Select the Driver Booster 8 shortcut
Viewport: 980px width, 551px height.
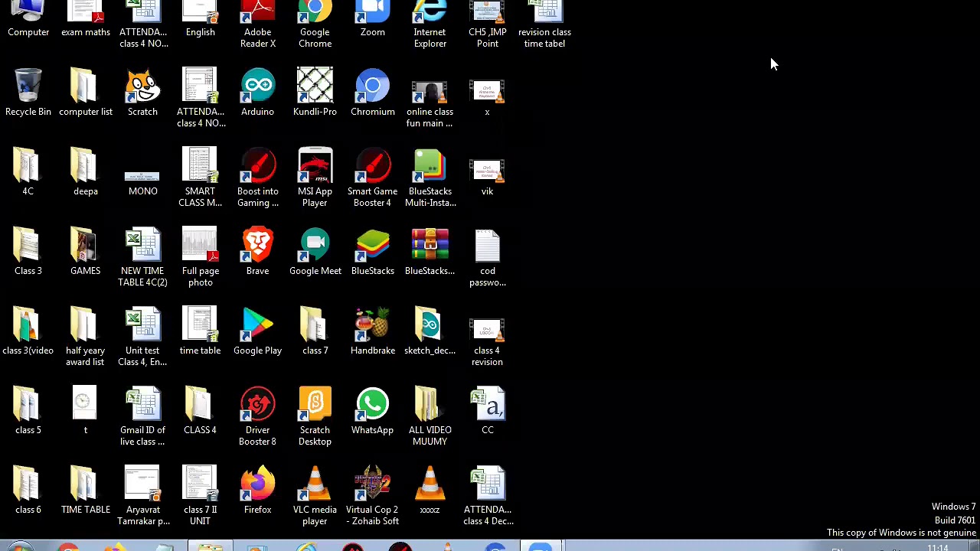(x=257, y=416)
